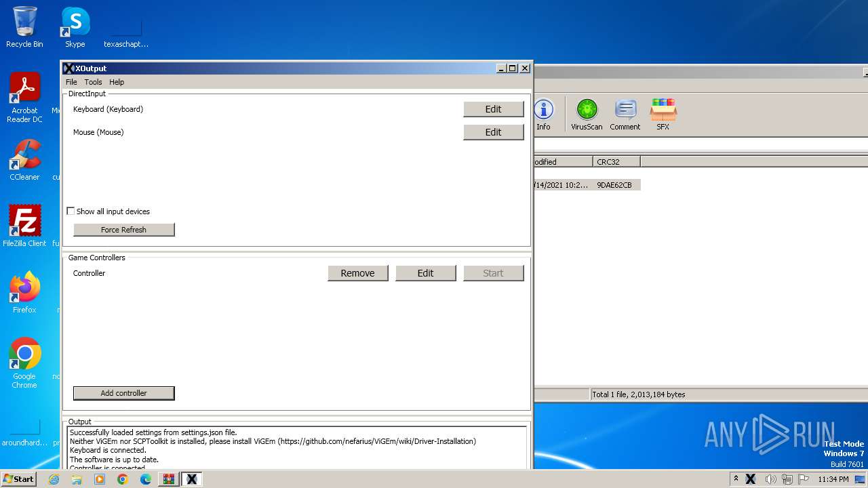868x488 pixels.
Task: Open the Tools menu in XOutput
Action: [93, 82]
